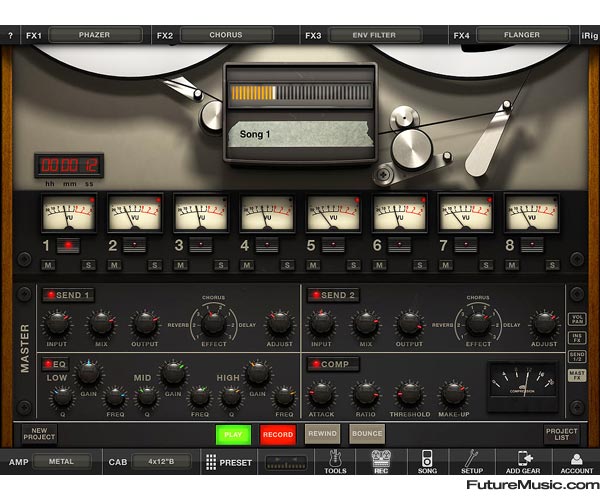Click the tuner level display in bottom bar
The height and width of the screenshot is (500, 600).
point(286,462)
